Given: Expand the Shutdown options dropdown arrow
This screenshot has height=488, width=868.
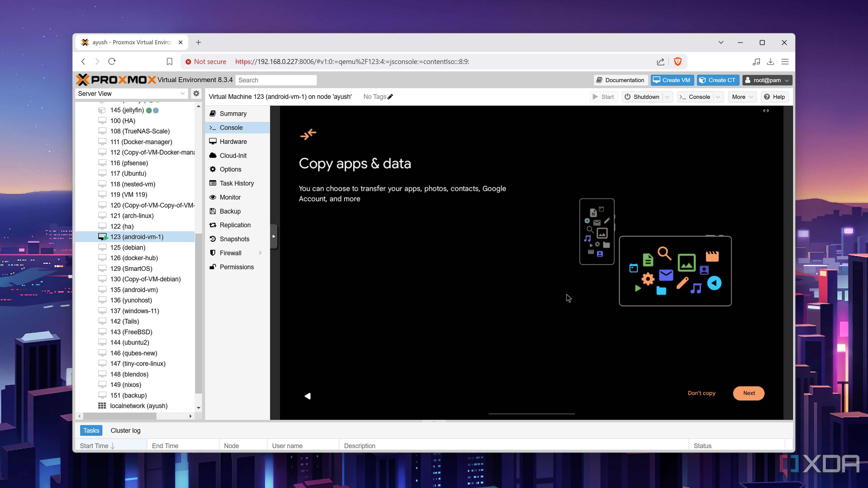Looking at the screenshot, I should 667,97.
